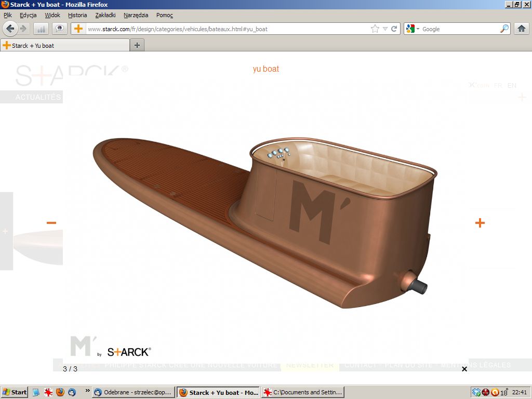Image resolution: width=532 pixels, height=399 pixels.
Task: Open the Edycja menu
Action: pyautogui.click(x=28, y=15)
